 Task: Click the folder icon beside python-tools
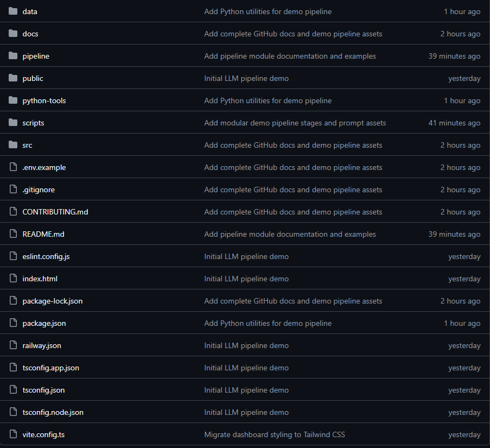(13, 100)
